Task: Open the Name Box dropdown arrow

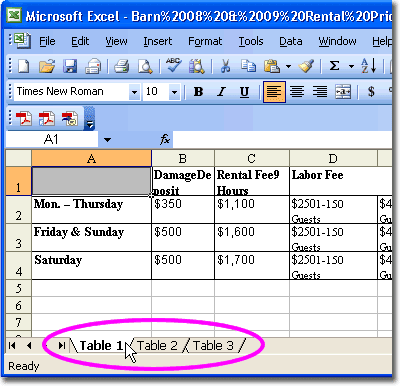Action: click(107, 140)
